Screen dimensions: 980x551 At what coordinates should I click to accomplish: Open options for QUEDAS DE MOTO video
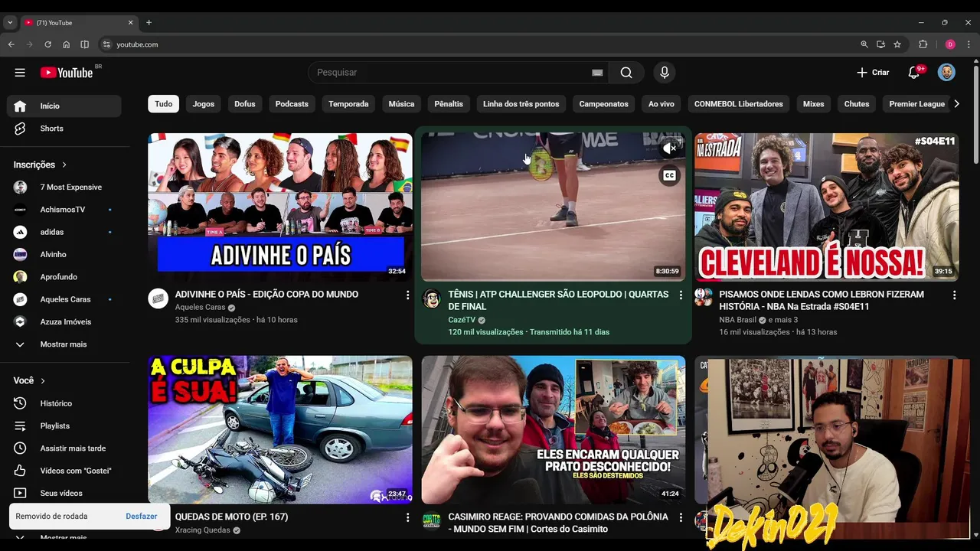[x=407, y=517]
